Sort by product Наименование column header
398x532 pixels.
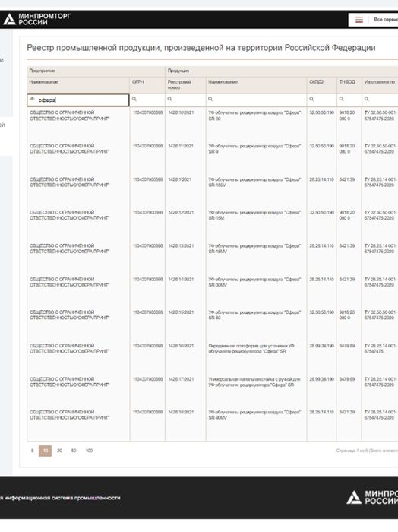tap(223, 82)
